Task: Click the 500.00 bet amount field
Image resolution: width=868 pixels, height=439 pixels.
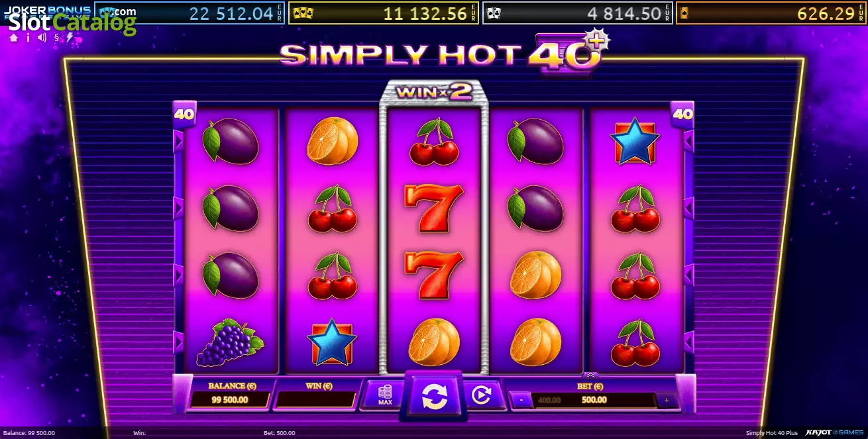Action: [x=594, y=400]
